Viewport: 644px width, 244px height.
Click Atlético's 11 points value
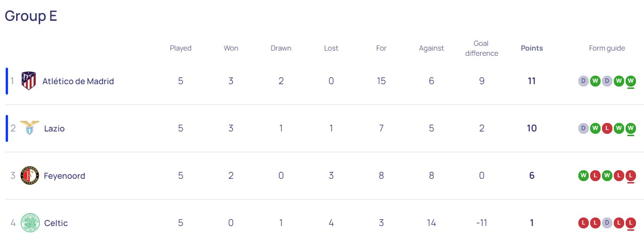tap(532, 81)
